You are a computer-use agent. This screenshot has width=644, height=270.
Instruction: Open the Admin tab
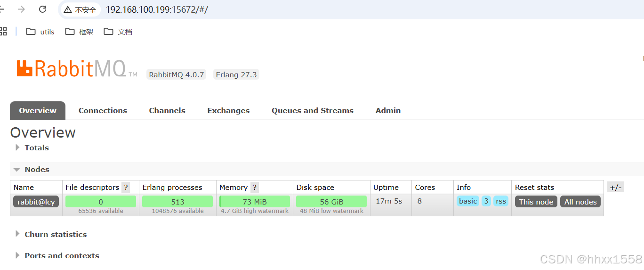pos(388,111)
